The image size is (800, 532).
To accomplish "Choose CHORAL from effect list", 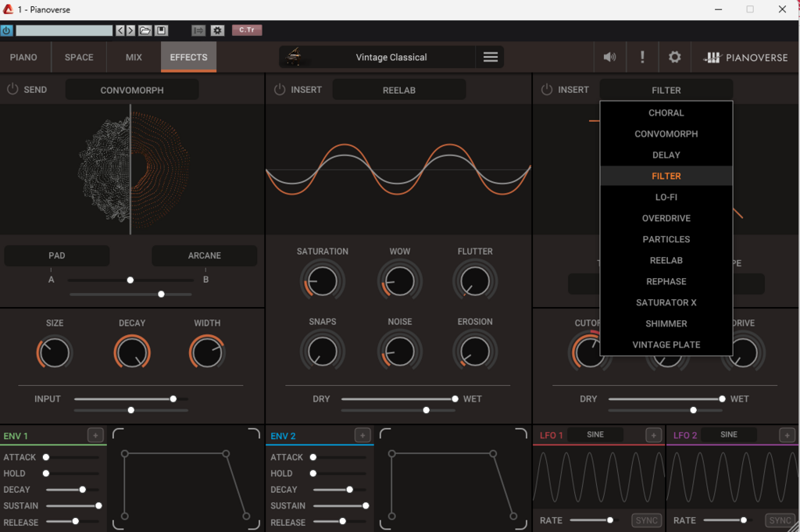I will point(666,112).
